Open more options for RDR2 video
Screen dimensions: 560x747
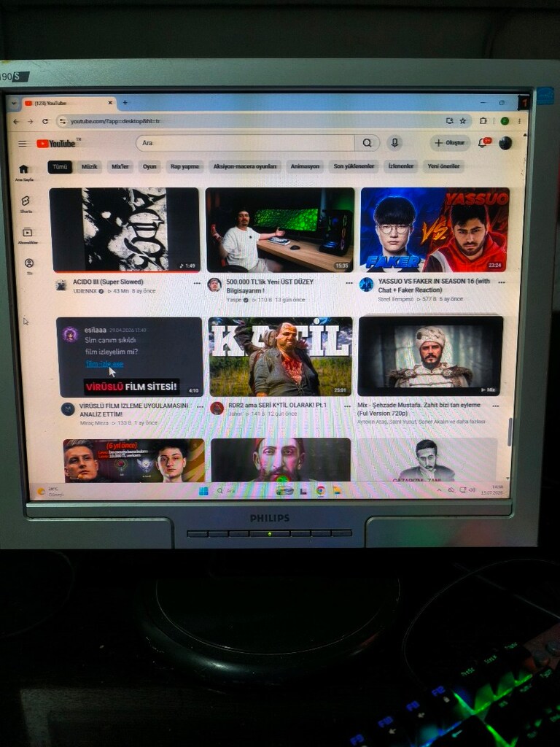(348, 406)
